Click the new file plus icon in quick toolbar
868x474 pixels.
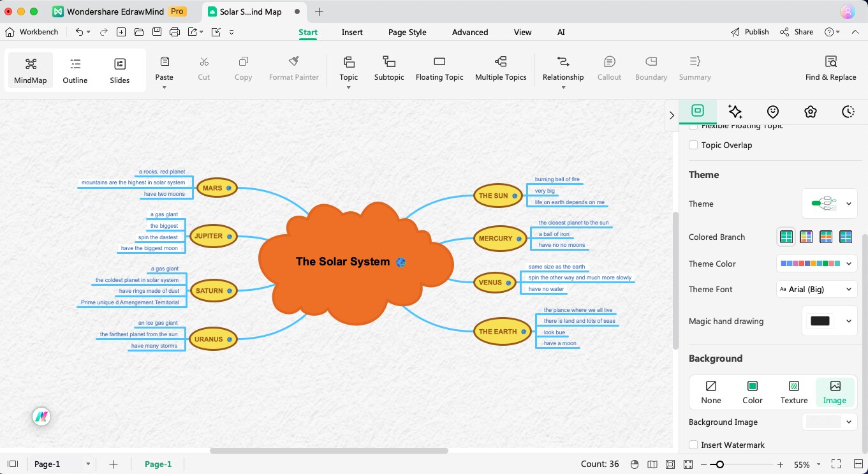(x=121, y=32)
